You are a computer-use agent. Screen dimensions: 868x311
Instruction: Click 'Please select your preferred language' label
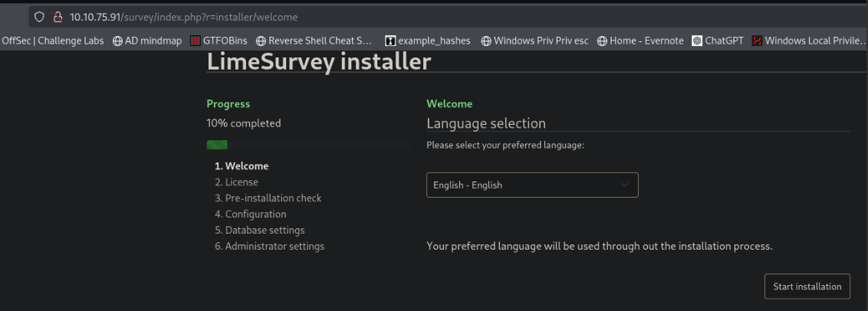pyautogui.click(x=505, y=146)
